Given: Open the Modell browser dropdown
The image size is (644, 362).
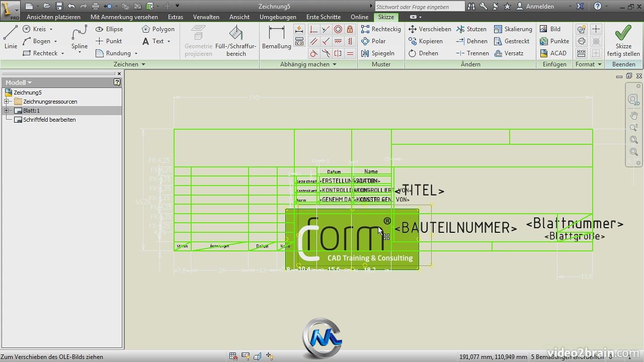Looking at the screenshot, I should (19, 82).
